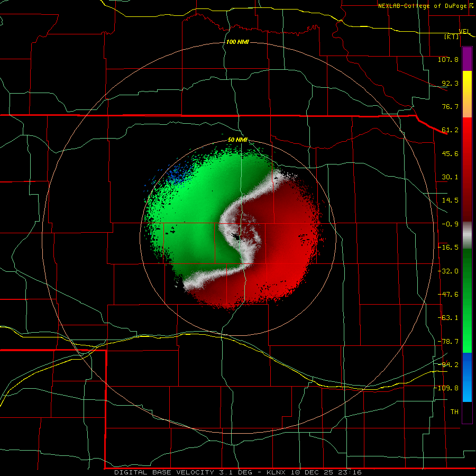
Task: Click the 45.6 legend value
Action: click(x=450, y=153)
